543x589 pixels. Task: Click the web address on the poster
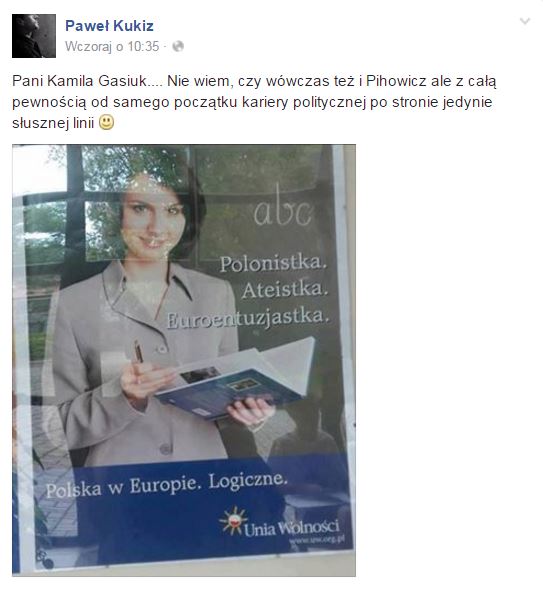pyautogui.click(x=317, y=540)
